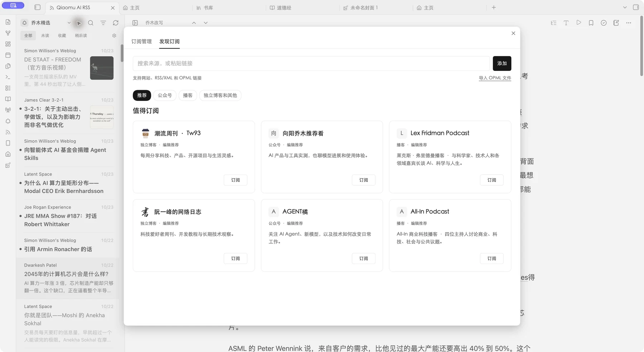Click the text format T icon in the toolbar
Viewport: 644px width, 352px height.
click(566, 23)
